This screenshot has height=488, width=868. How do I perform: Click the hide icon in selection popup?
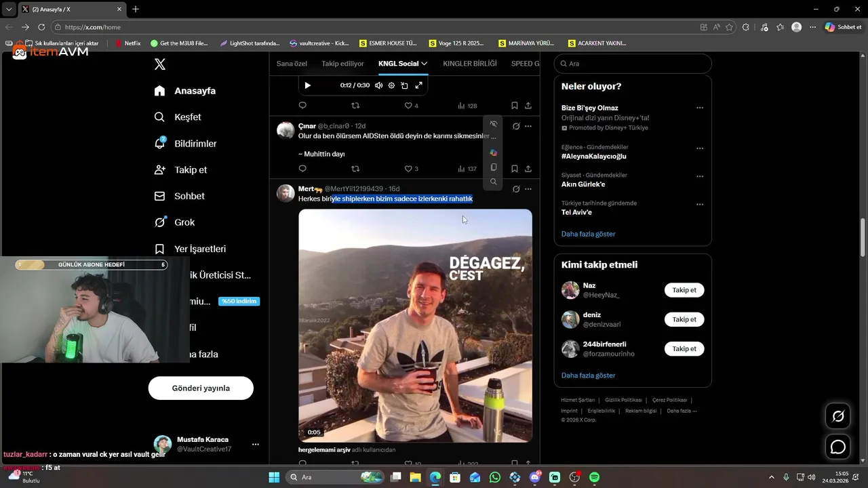coord(493,124)
